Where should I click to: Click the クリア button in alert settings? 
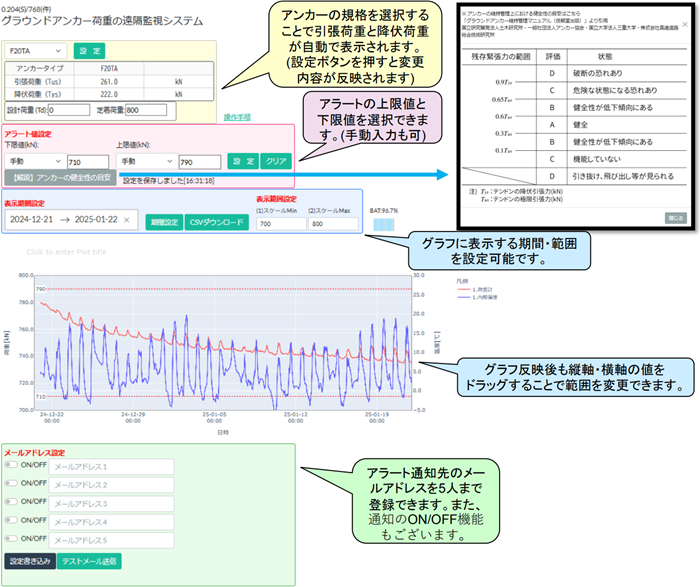275,160
